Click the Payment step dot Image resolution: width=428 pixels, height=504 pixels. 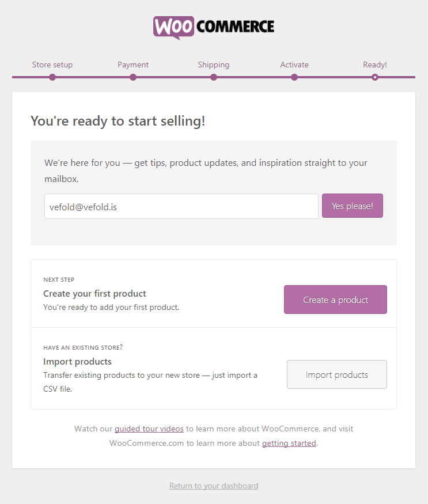click(133, 77)
